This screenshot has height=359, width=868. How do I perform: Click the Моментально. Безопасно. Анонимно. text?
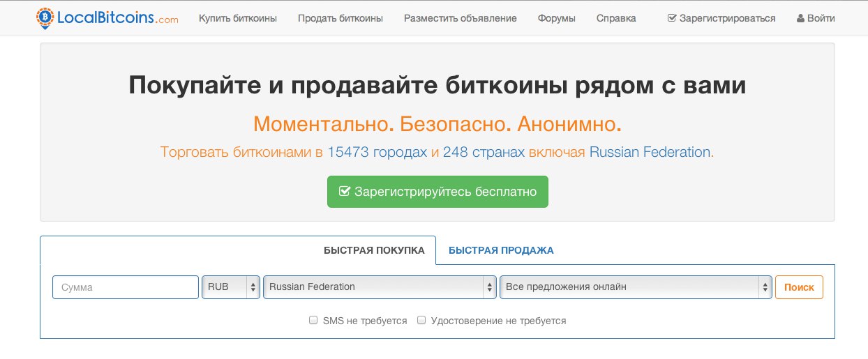pos(437,124)
